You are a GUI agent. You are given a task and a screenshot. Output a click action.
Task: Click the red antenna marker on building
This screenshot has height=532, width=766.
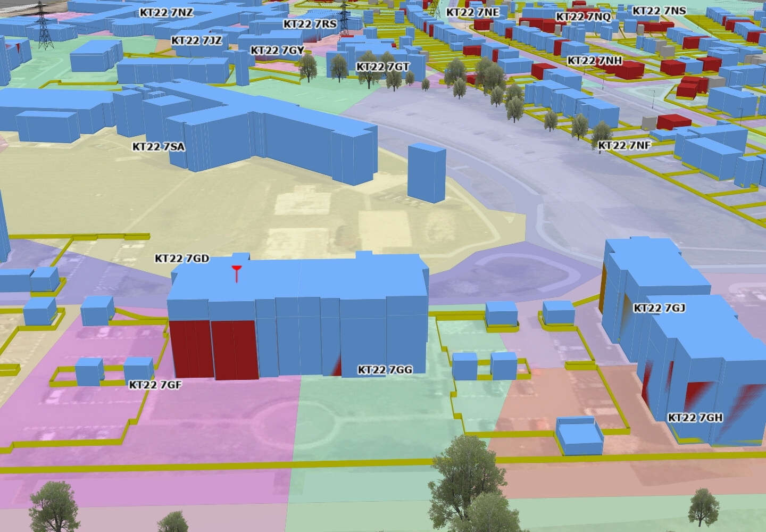pyautogui.click(x=237, y=273)
